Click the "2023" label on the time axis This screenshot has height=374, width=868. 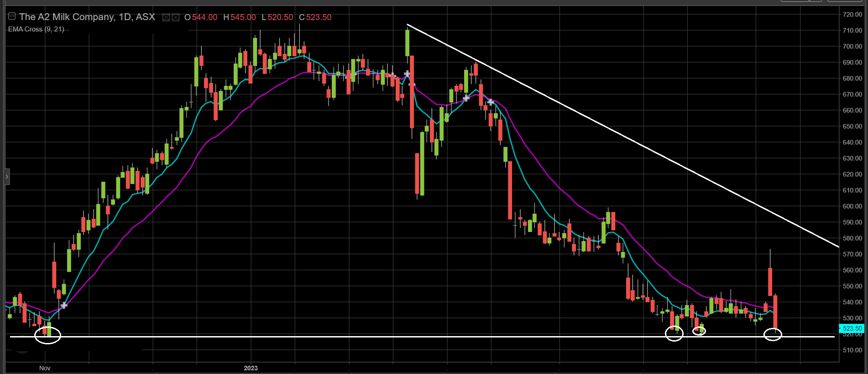(251, 368)
